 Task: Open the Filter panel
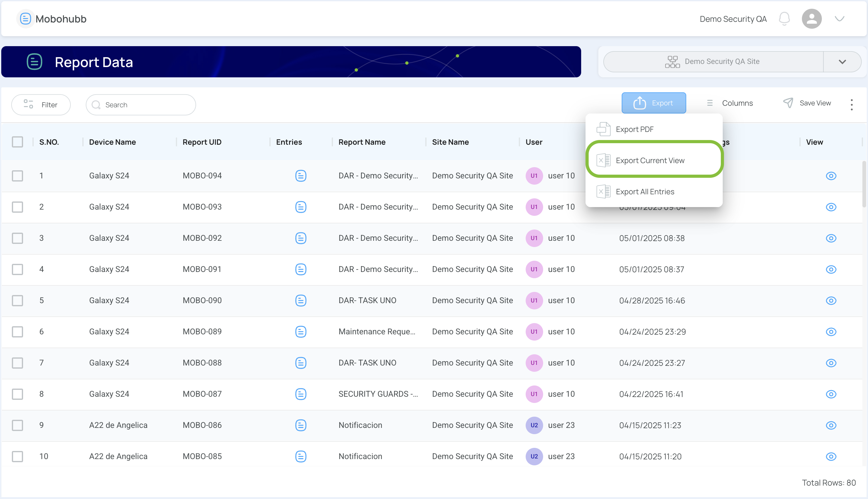tap(41, 104)
